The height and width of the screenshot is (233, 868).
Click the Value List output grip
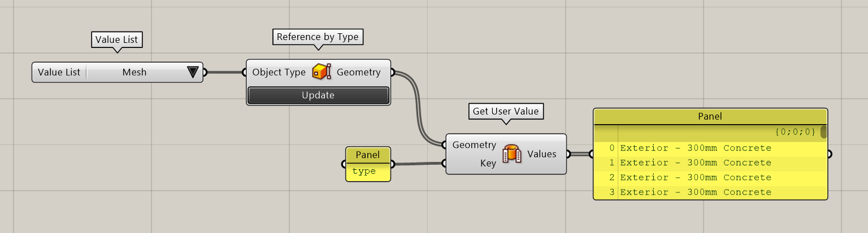pos(205,72)
